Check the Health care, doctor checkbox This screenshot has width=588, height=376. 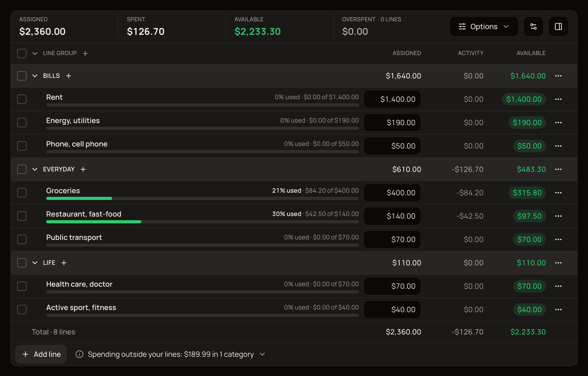click(x=22, y=286)
